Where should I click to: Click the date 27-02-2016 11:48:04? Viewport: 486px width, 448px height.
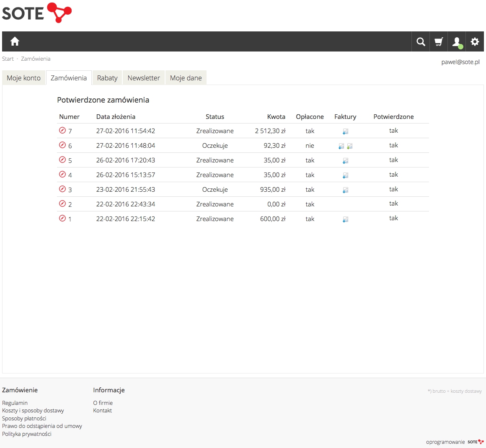tap(126, 145)
